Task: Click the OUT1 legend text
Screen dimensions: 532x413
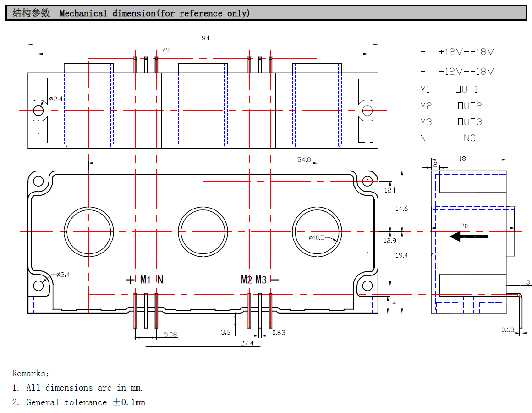Action: pyautogui.click(x=466, y=89)
